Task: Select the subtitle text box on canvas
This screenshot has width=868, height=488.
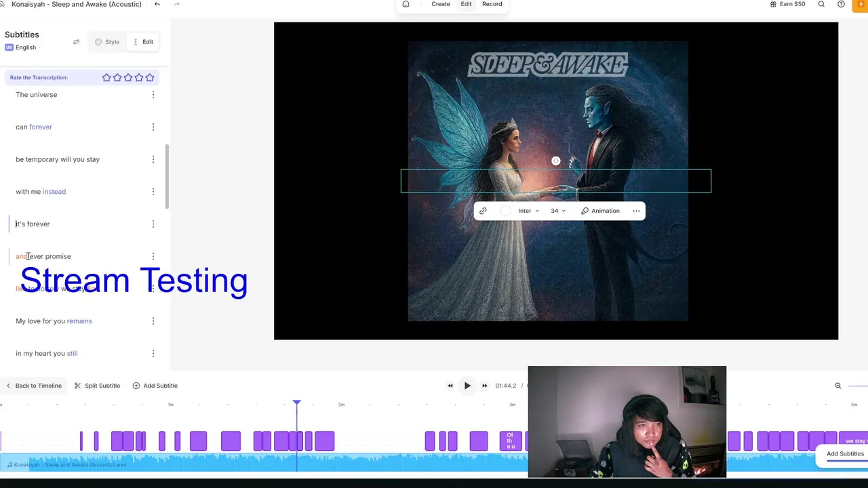Action: coord(556,181)
